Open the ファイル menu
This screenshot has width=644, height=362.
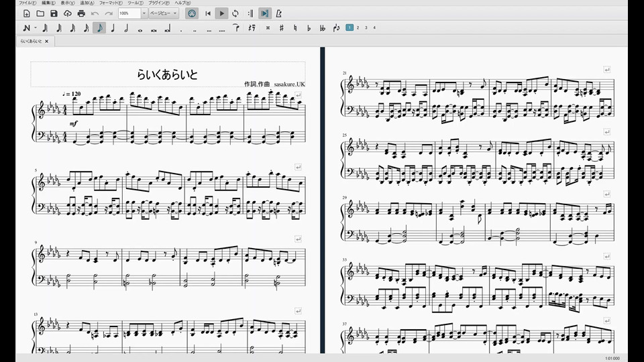(28, 3)
